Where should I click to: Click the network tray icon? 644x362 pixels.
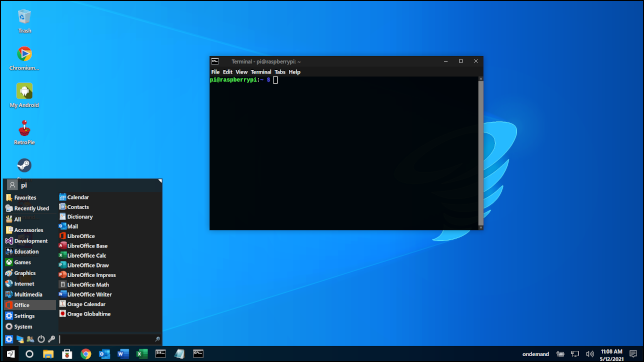click(x=575, y=354)
